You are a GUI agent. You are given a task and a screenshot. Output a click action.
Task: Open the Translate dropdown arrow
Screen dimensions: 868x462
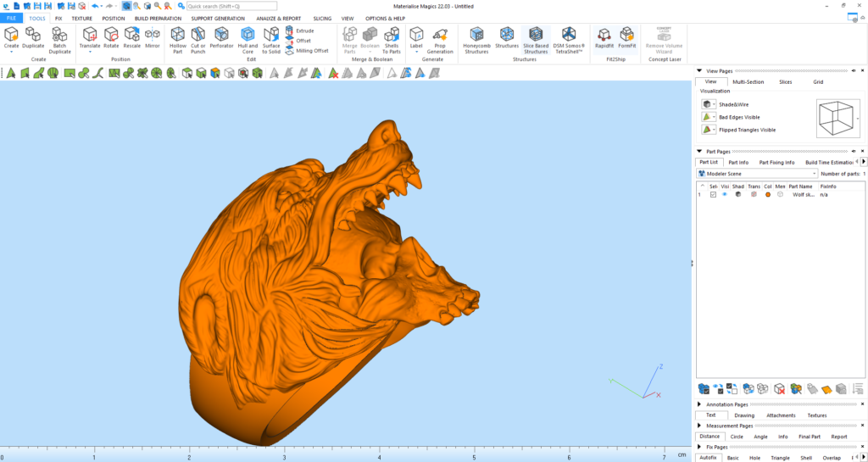pos(89,52)
